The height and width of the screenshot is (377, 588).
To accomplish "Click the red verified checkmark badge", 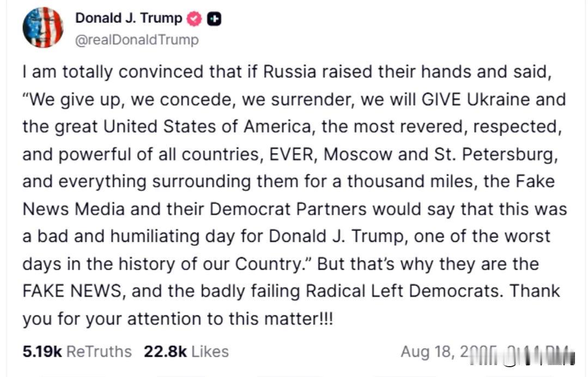I will click(194, 19).
